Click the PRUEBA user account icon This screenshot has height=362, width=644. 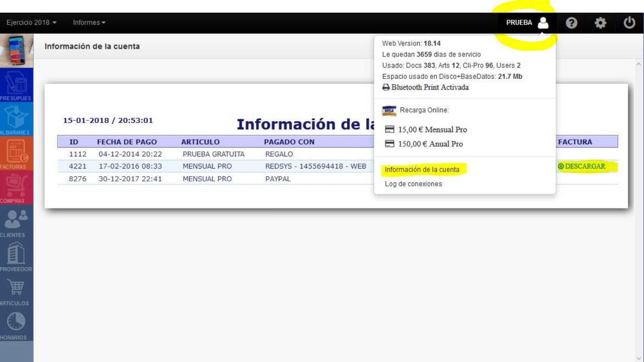coord(543,23)
